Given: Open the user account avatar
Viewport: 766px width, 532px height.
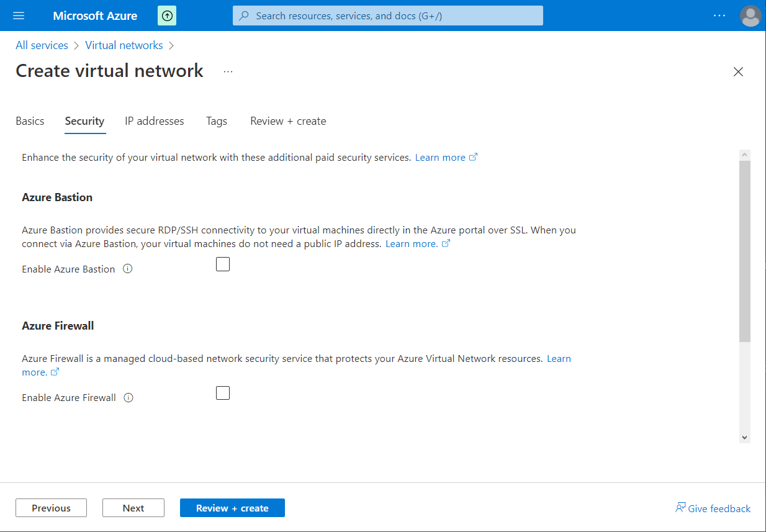Looking at the screenshot, I should [x=750, y=16].
